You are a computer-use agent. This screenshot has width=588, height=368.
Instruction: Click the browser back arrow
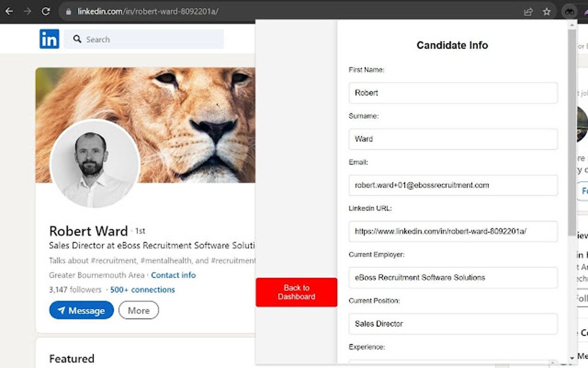tap(9, 11)
